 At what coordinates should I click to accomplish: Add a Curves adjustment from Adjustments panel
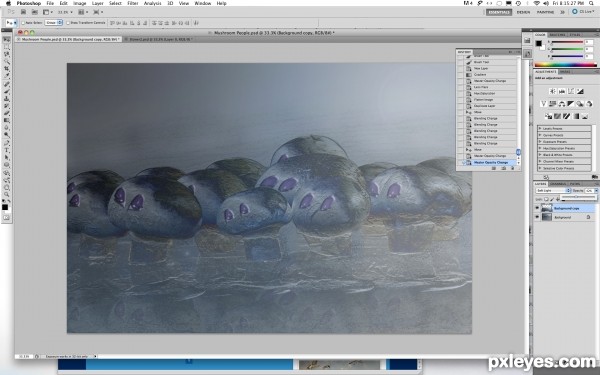571,91
